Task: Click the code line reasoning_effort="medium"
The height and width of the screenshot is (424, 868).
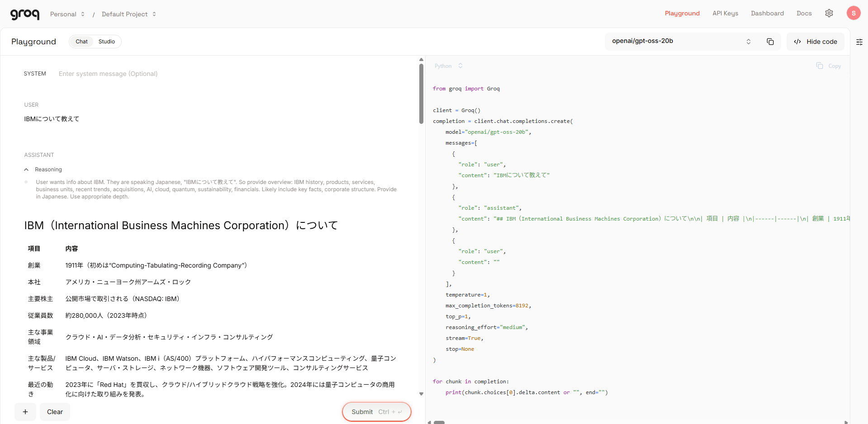Action: coord(487,327)
